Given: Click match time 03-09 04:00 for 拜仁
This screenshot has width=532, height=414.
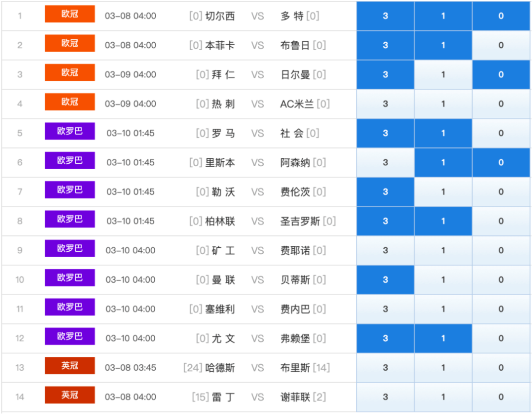Looking at the screenshot, I should pyautogui.click(x=130, y=75).
